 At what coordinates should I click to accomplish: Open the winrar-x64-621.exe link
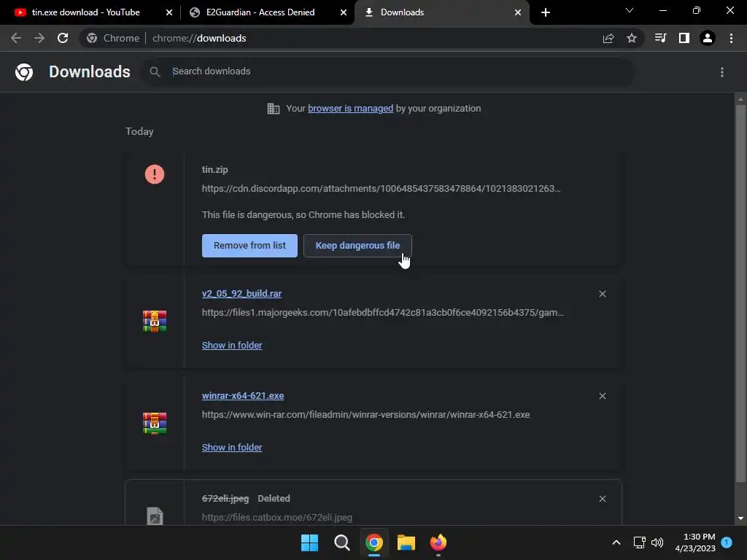coord(242,396)
